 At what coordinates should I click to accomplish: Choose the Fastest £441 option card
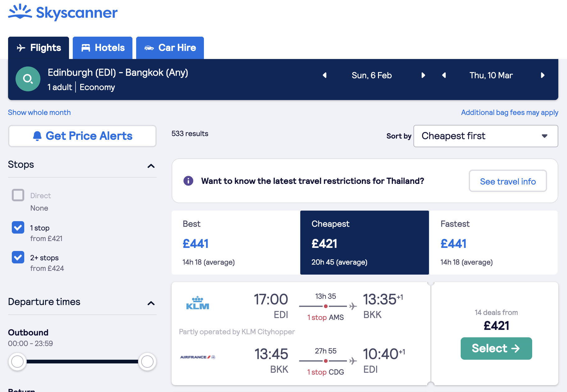(x=493, y=243)
